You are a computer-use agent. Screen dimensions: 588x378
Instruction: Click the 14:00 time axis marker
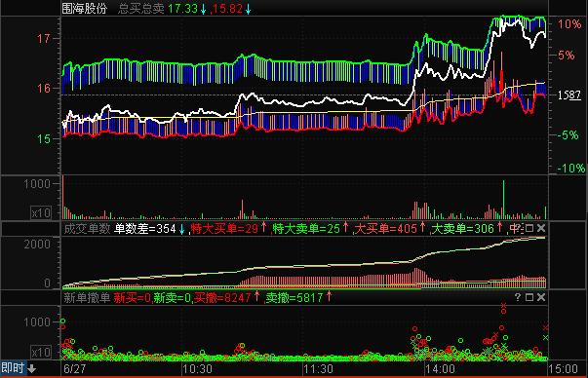point(440,368)
